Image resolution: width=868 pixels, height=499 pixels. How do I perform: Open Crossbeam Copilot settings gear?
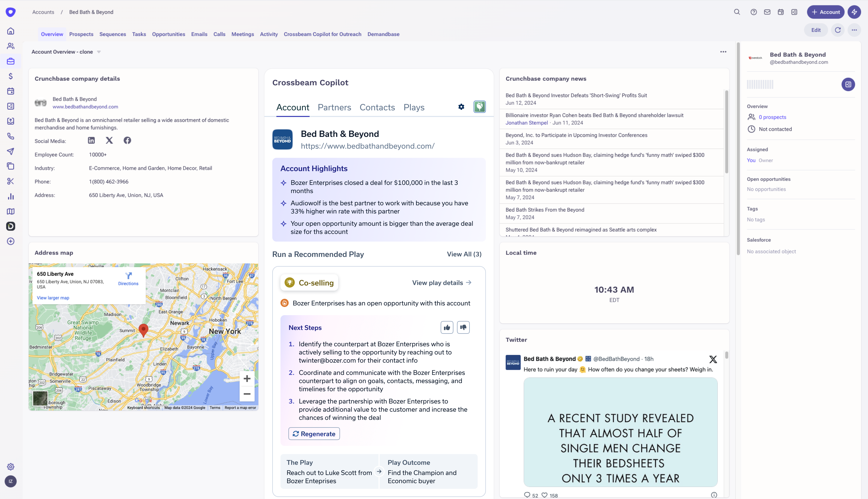point(461,107)
